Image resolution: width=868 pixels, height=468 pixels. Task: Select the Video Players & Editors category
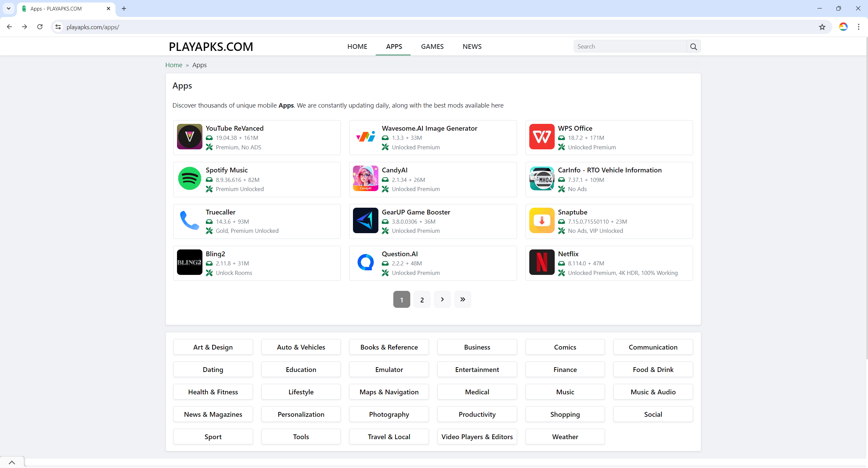click(x=477, y=437)
